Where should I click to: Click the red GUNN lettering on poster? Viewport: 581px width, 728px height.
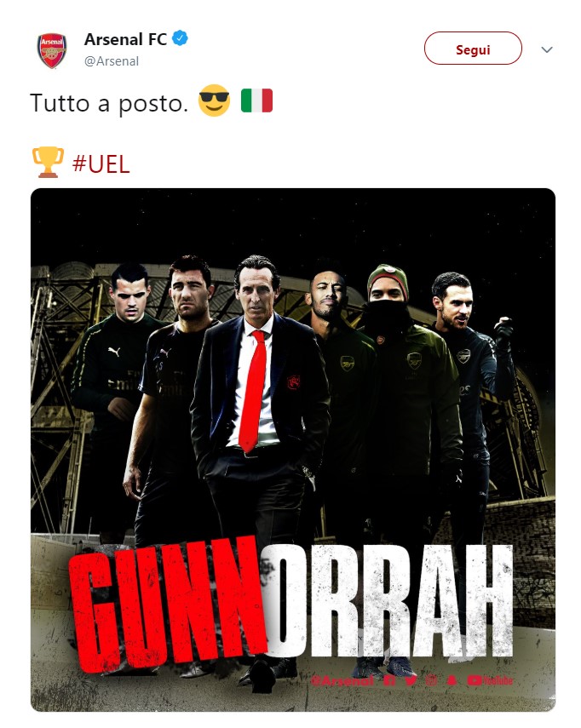(x=167, y=606)
